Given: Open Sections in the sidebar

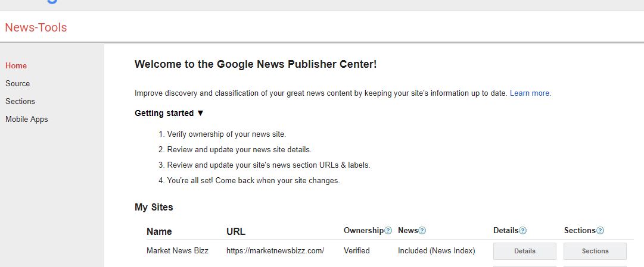Looking at the screenshot, I should point(20,101).
